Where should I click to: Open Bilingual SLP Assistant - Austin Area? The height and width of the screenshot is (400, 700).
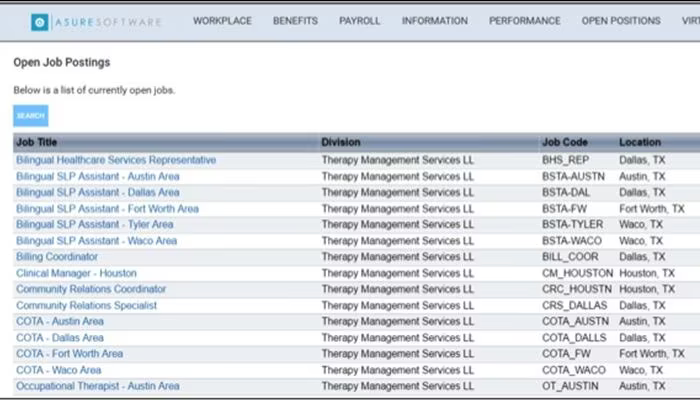tap(98, 176)
